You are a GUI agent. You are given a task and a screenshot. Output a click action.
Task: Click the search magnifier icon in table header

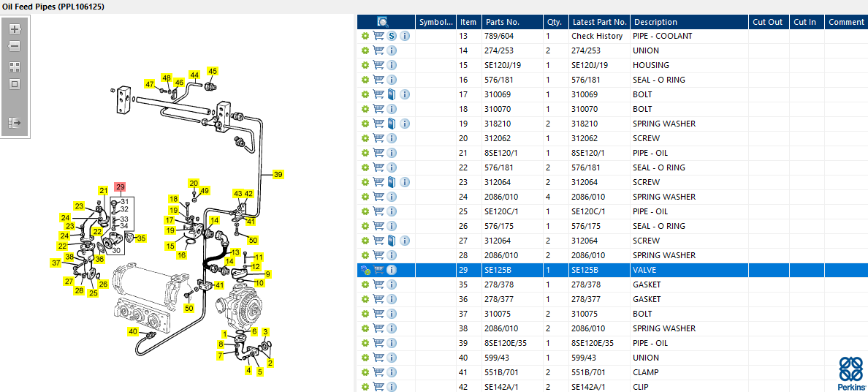383,22
